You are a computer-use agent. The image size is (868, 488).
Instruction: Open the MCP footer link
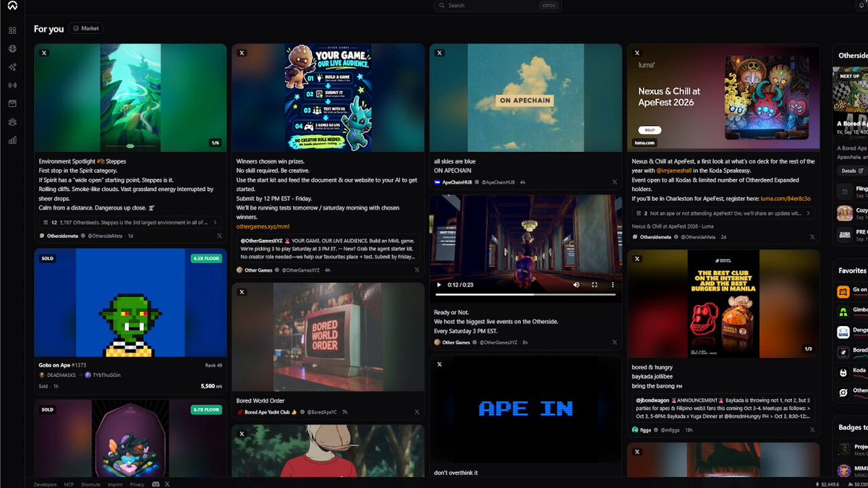[69, 484]
